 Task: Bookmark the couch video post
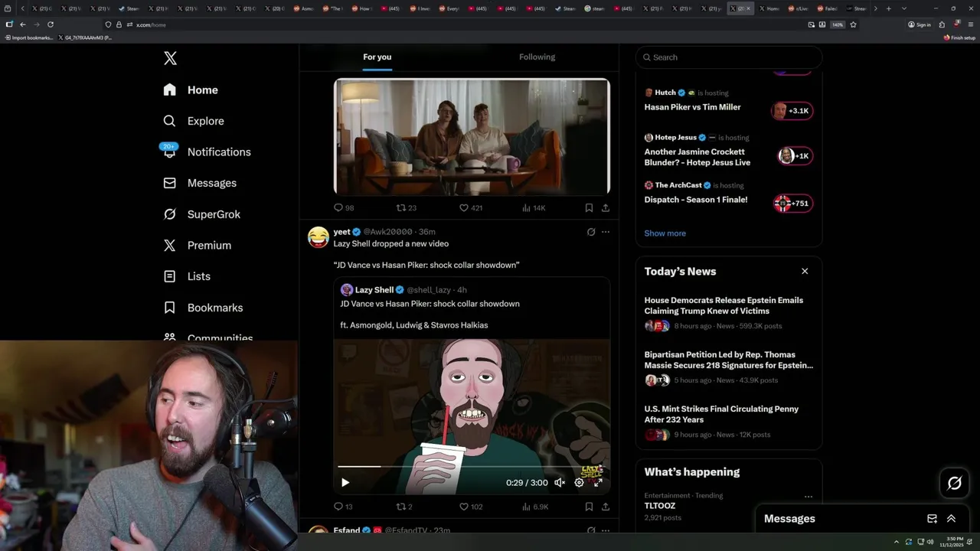[x=589, y=207]
